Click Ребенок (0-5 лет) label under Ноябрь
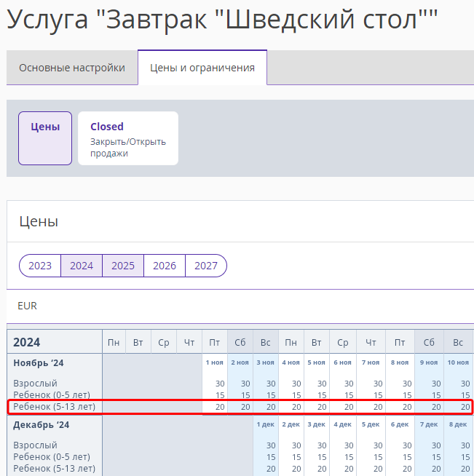This screenshot has height=476, width=474. [x=52, y=395]
